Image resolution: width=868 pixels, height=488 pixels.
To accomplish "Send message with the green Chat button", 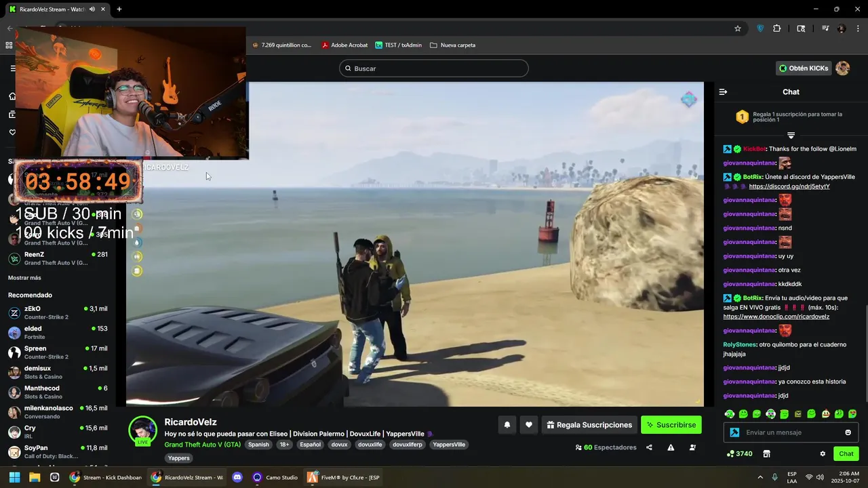I will 846,453.
